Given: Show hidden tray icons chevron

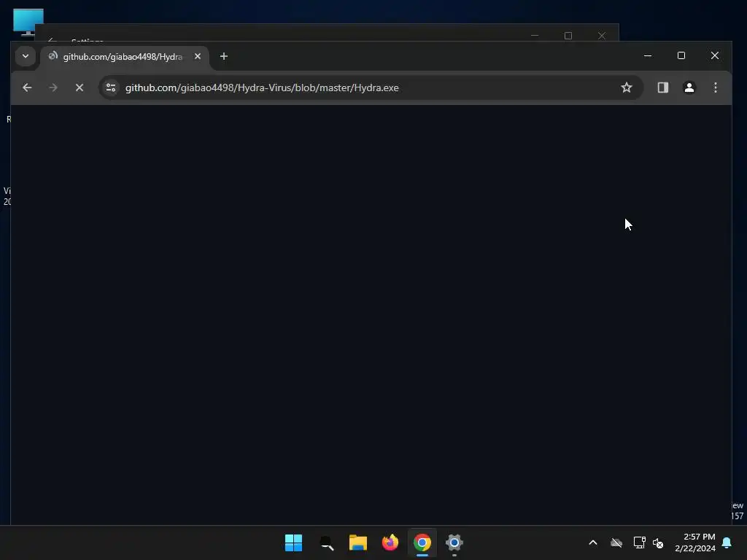Looking at the screenshot, I should point(593,542).
